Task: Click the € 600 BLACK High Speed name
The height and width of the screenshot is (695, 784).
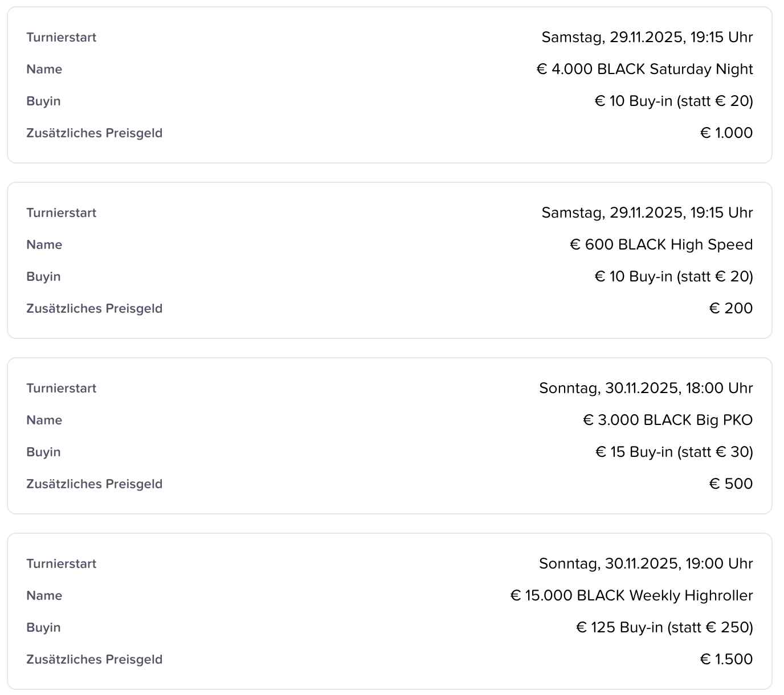Action: pyautogui.click(x=661, y=244)
